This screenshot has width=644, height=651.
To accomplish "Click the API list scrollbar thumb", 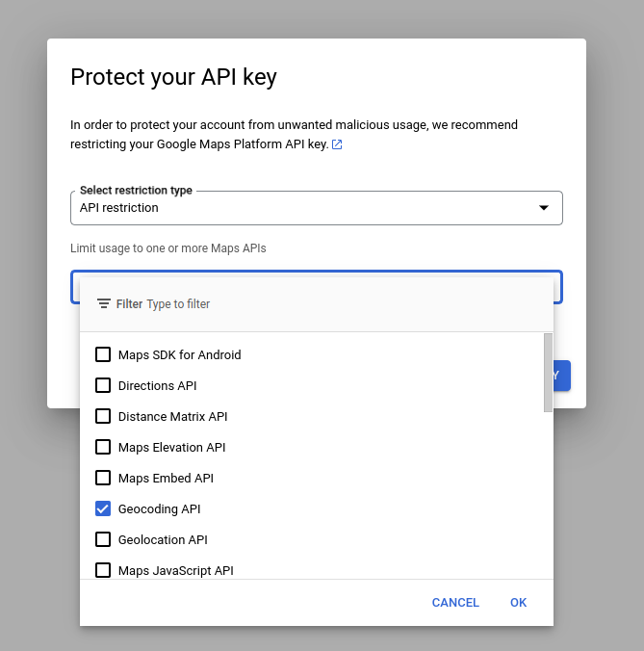I will [548, 372].
